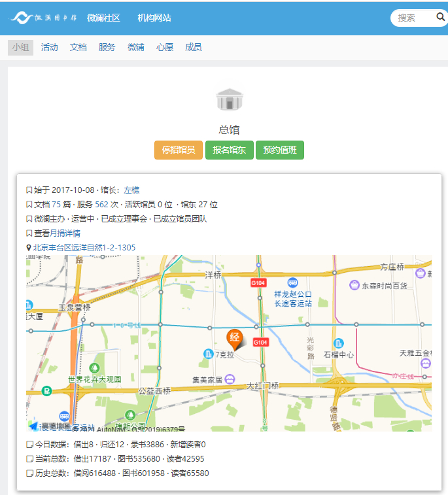Focus the 搜索 input field
The image size is (448, 495).
[x=413, y=18]
